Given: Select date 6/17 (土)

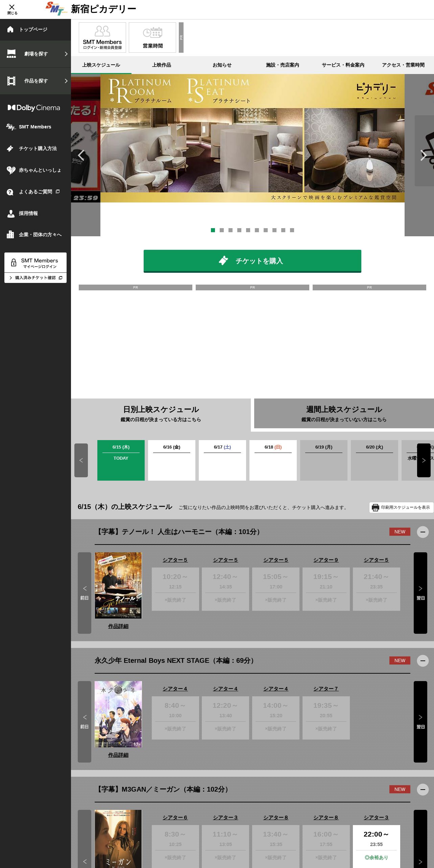Looking at the screenshot, I should [222, 460].
